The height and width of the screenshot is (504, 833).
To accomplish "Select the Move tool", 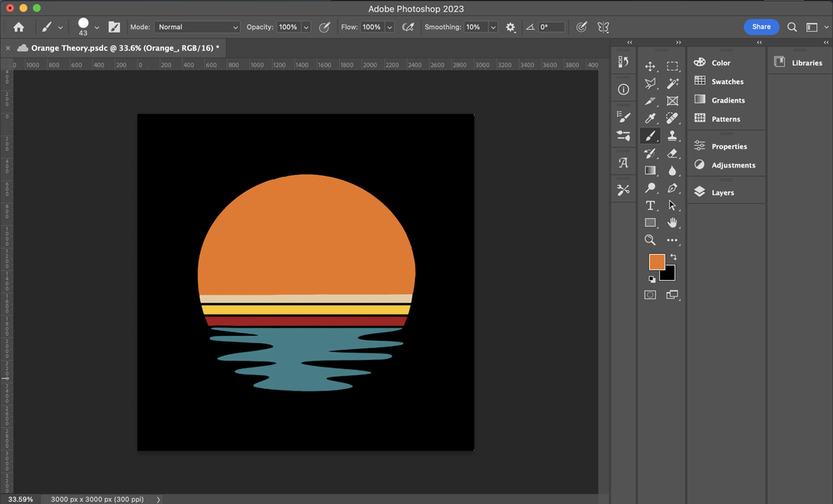I will pyautogui.click(x=651, y=66).
